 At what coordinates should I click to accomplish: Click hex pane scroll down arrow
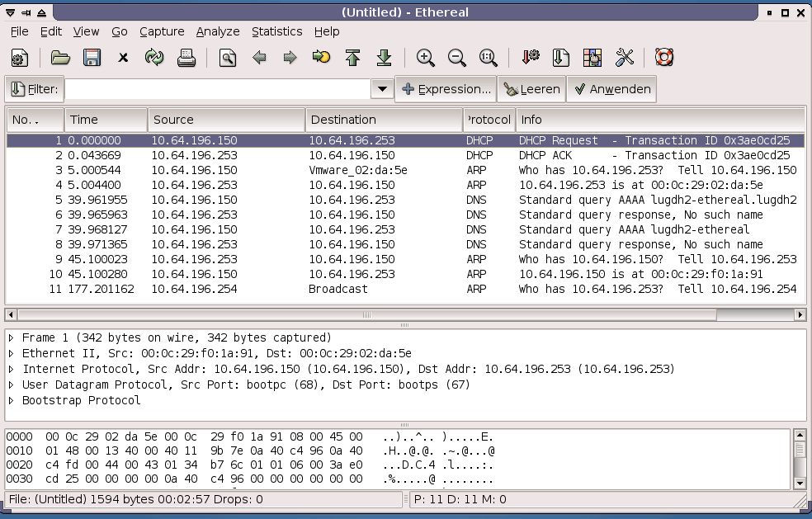(800, 483)
